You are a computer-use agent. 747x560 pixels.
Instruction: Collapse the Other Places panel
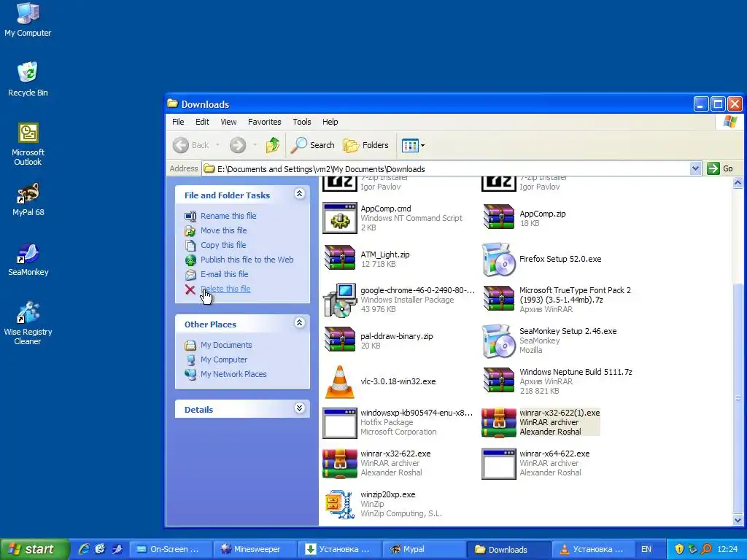coord(299,322)
